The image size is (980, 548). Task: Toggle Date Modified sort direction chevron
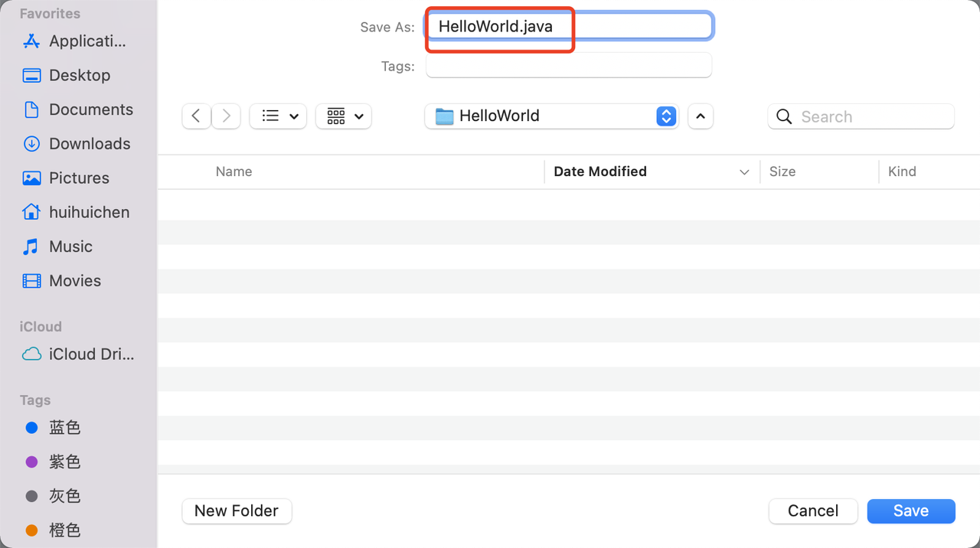coord(744,172)
